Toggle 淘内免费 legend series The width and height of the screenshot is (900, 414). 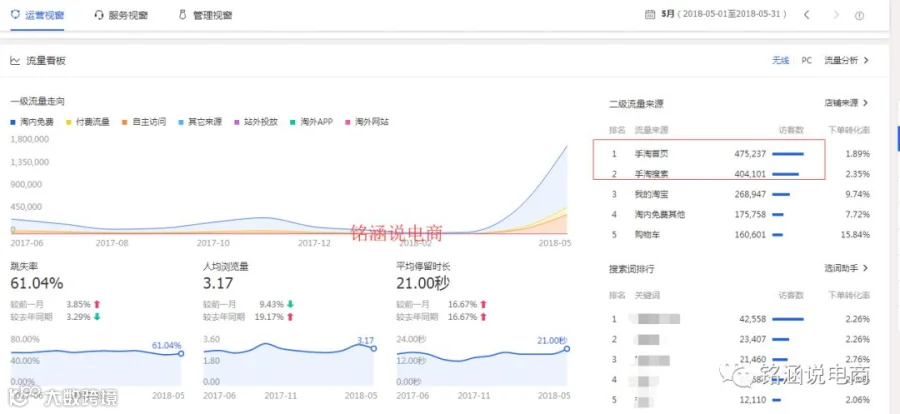tap(33, 122)
